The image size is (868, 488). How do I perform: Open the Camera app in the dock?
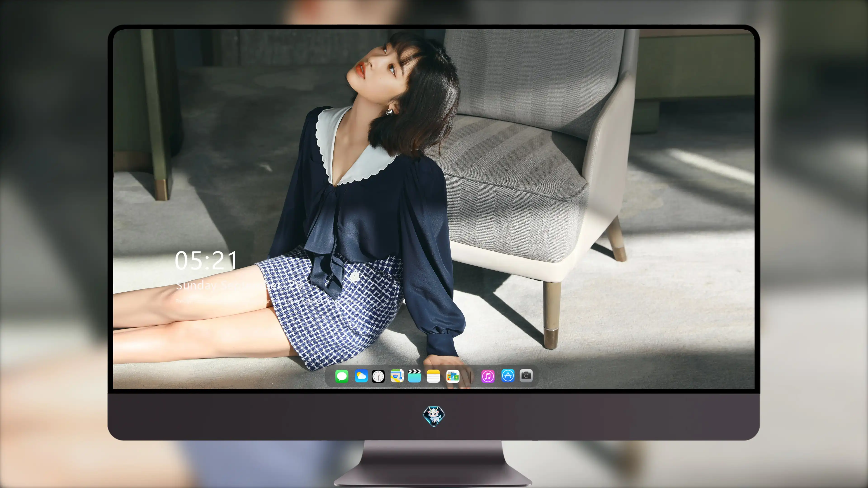coord(526,376)
